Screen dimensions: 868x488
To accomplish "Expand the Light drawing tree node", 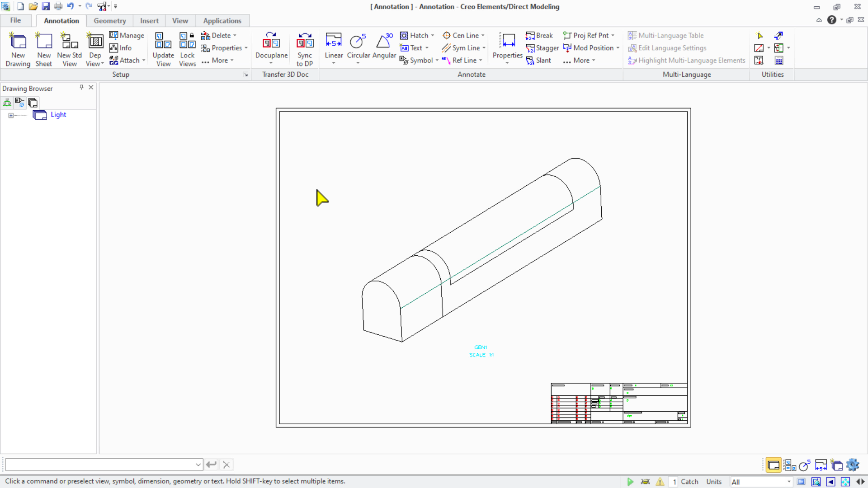I will click(11, 116).
